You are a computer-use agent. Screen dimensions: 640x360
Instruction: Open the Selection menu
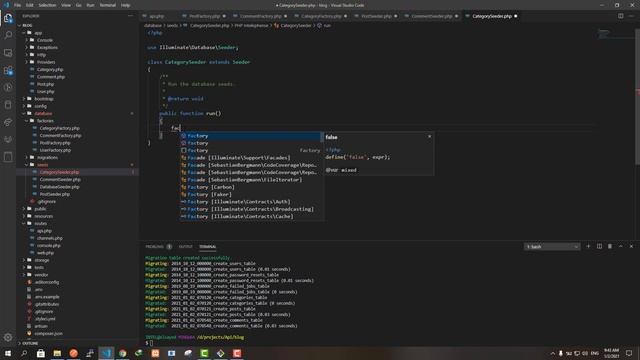tap(47, 5)
